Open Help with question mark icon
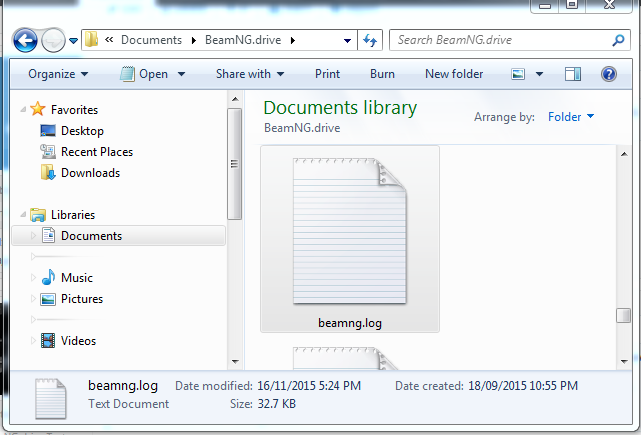This screenshot has width=641, height=435. [x=609, y=74]
